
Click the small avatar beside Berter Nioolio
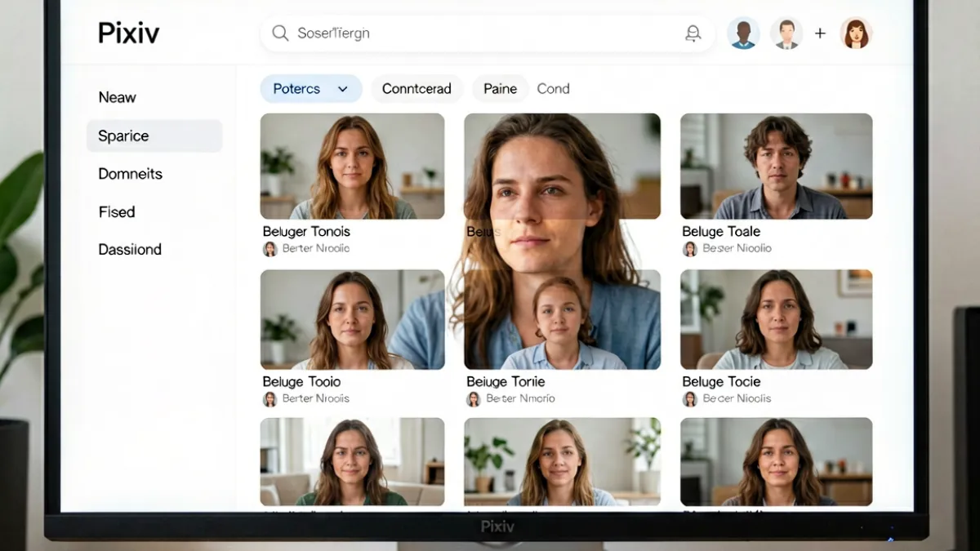pos(269,249)
